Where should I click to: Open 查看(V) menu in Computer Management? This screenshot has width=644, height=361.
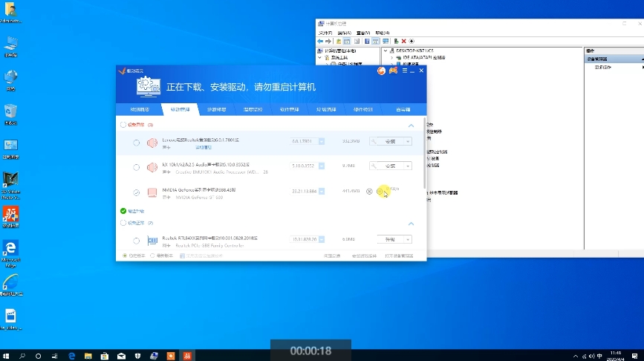click(363, 33)
